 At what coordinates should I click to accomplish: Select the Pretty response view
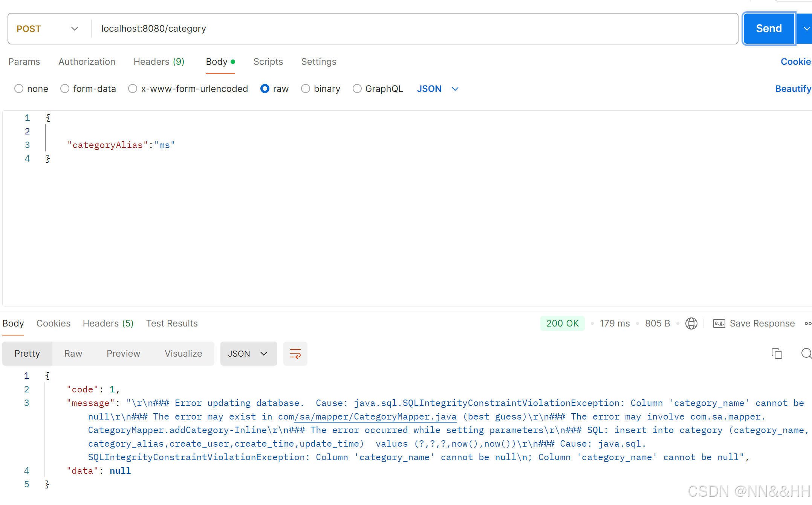[27, 353]
